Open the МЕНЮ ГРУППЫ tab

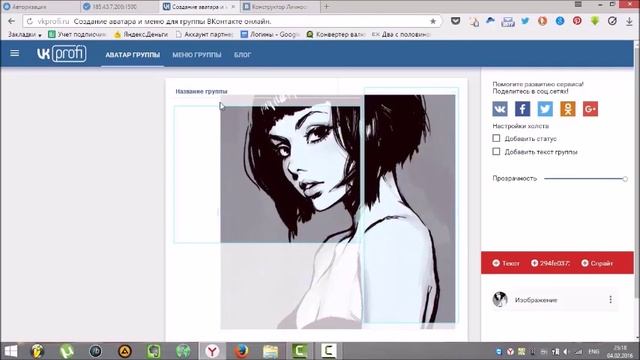click(x=197, y=55)
